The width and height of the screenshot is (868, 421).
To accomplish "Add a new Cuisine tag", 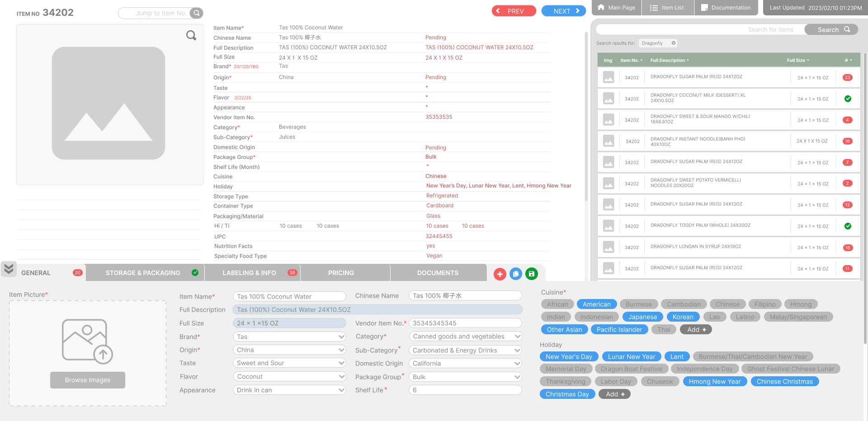I will click(696, 330).
